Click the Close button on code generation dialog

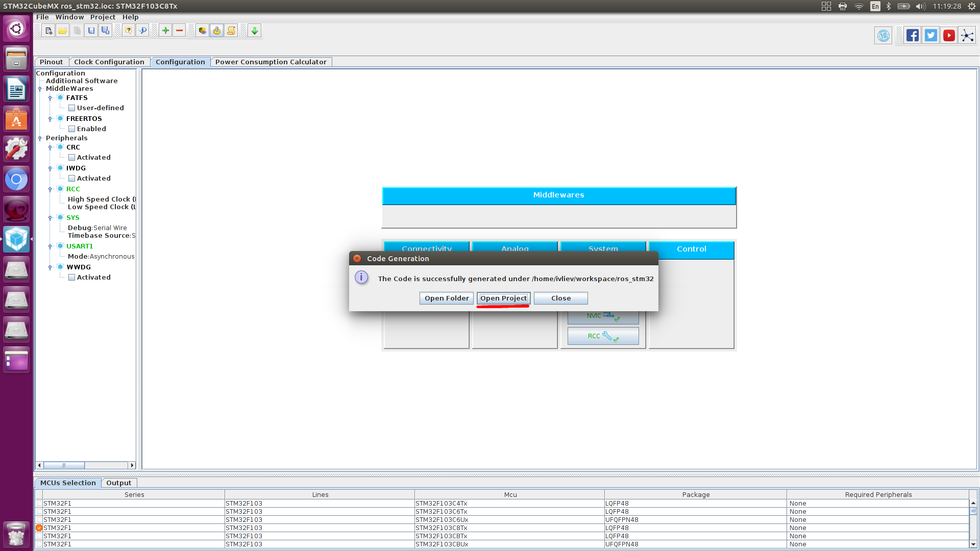pyautogui.click(x=560, y=297)
